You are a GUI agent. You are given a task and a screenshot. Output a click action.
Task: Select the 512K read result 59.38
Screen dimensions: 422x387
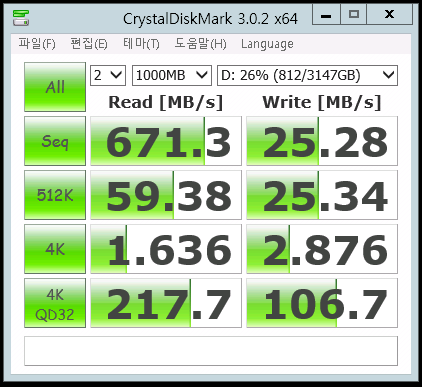(166, 195)
